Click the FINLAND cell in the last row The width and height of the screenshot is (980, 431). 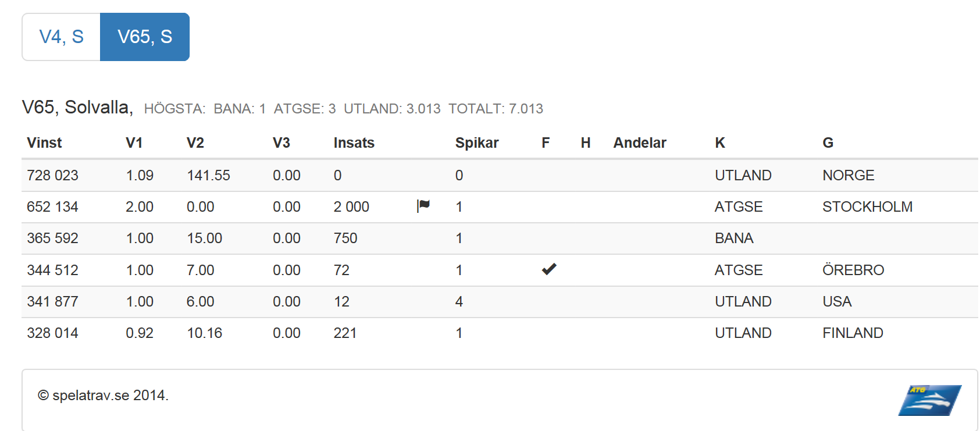pyautogui.click(x=853, y=333)
